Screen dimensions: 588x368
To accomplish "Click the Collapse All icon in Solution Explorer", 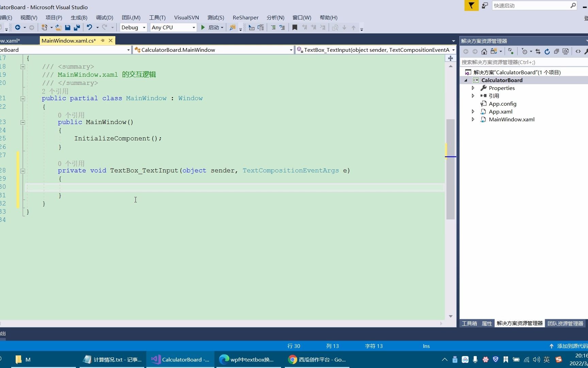I will [556, 51].
